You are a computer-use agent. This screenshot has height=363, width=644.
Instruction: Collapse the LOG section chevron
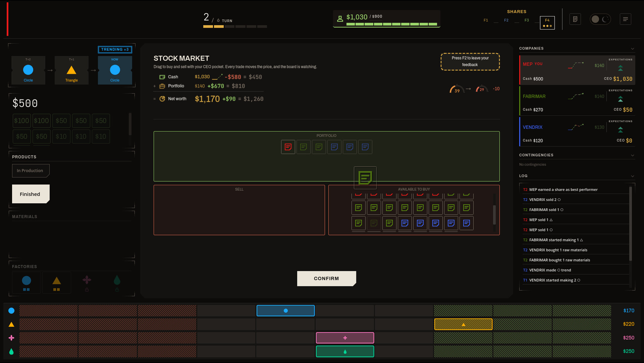tap(632, 176)
